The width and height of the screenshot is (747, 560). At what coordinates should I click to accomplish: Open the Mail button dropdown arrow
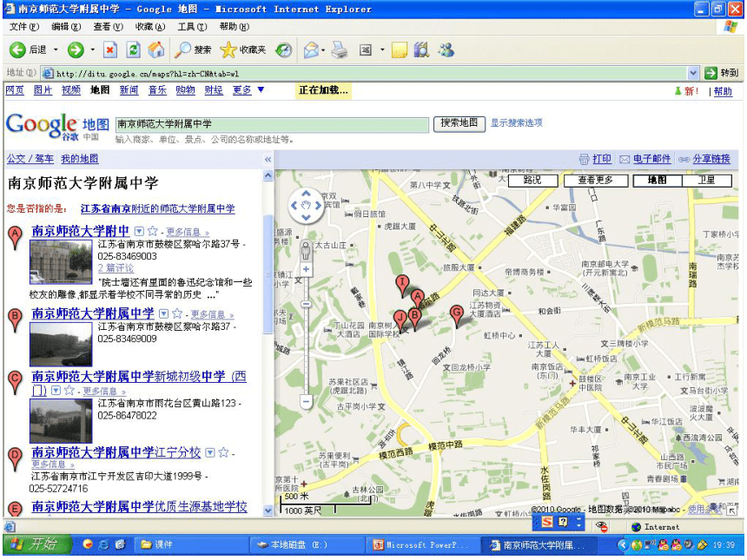click(323, 49)
